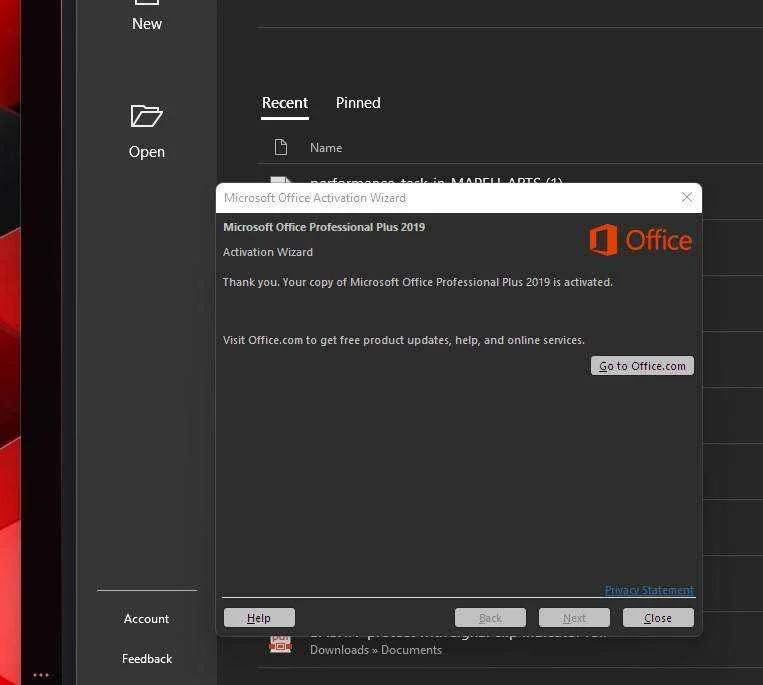Click the PDF file icon at bottom
The image size is (763, 685).
tap(280, 645)
